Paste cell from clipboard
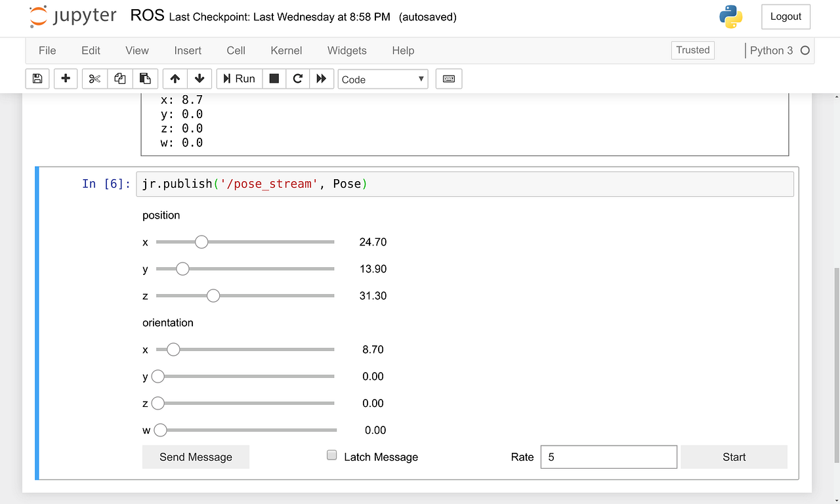840x504 pixels. coord(145,78)
